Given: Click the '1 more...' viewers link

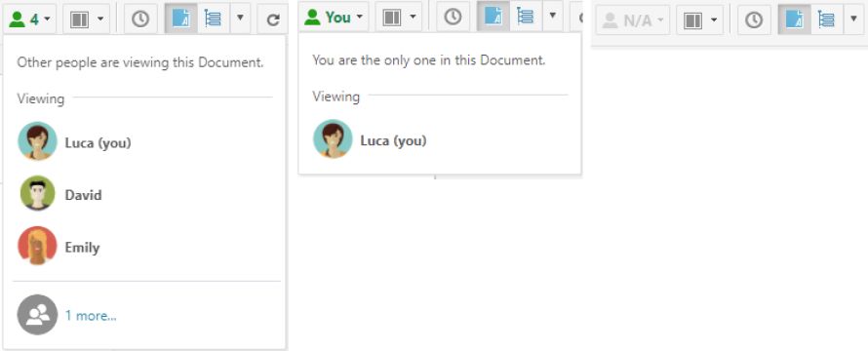Looking at the screenshot, I should 91,316.
